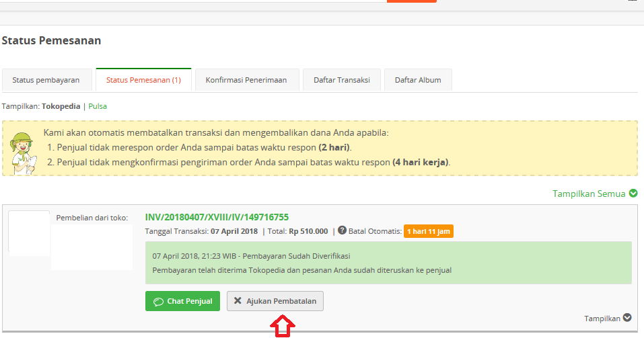
Task: Click the question mark help icon beside Batal Otomatis
Action: click(342, 230)
